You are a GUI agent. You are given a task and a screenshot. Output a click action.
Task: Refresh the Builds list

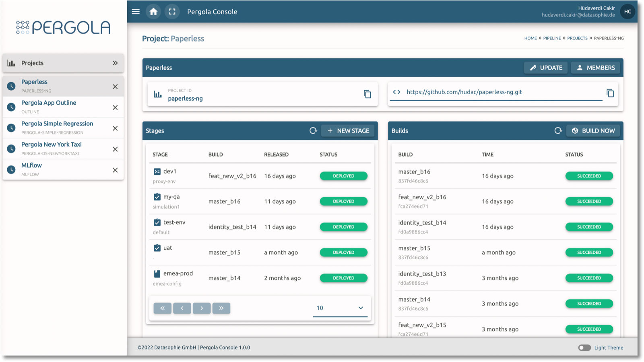point(558,130)
